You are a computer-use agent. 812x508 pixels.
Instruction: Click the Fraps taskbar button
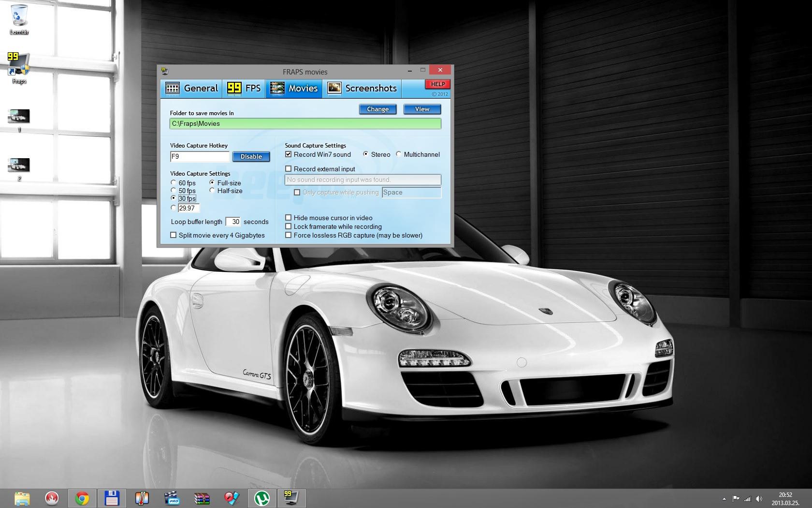pyautogui.click(x=291, y=498)
